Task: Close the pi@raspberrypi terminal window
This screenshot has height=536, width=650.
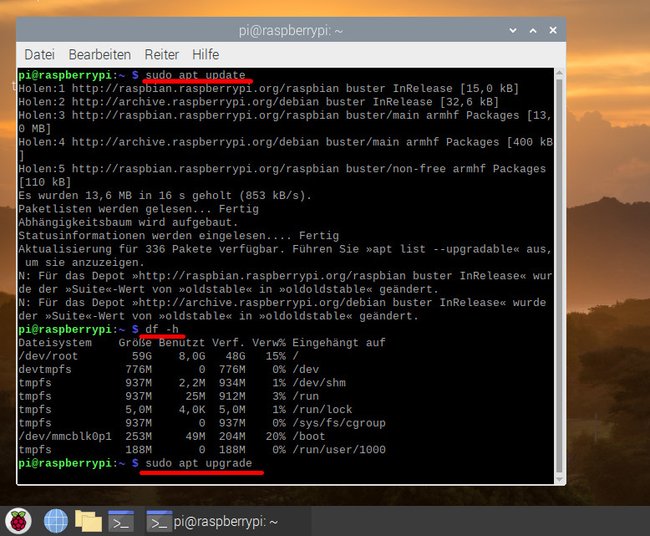Action: coord(553,30)
